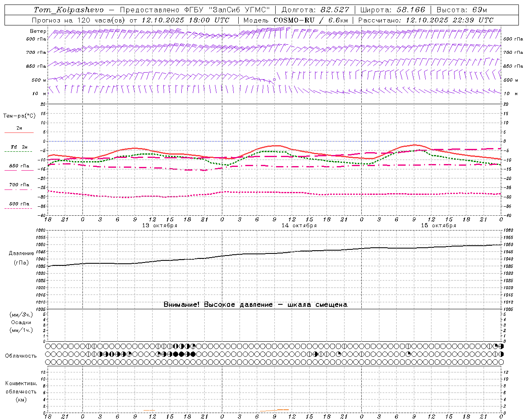525x420 pixels.
Task: Click the Осадки panel label
Action: click(21, 322)
